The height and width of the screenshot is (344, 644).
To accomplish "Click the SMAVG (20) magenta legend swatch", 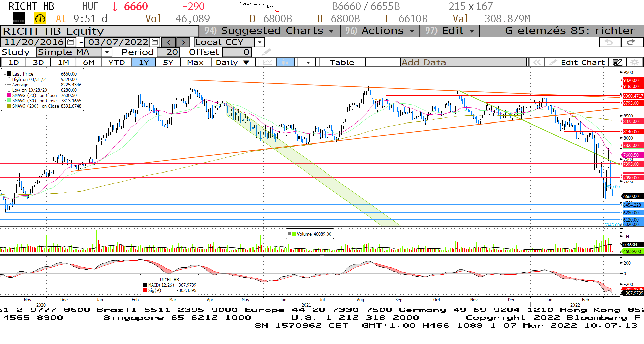I will tap(9, 95).
